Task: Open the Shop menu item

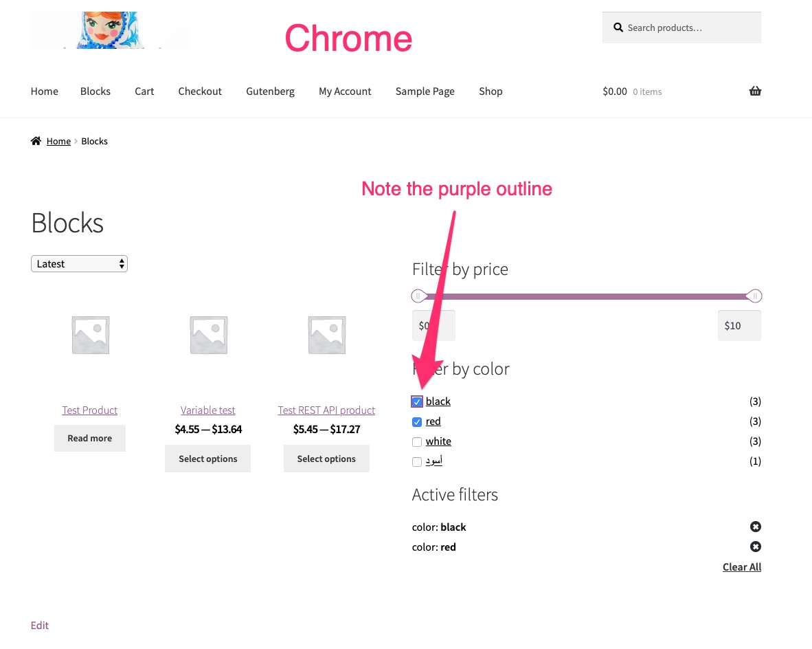Action: tap(490, 91)
